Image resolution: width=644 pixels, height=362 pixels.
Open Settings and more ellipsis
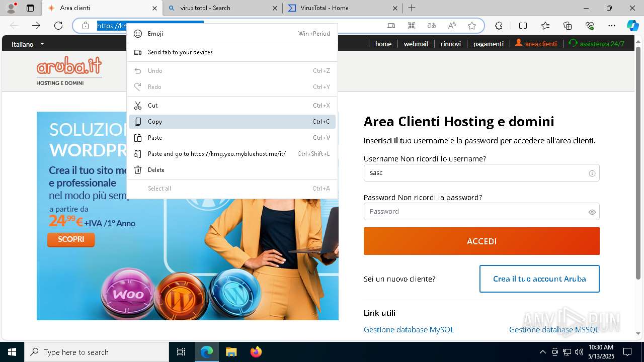pos(612,26)
